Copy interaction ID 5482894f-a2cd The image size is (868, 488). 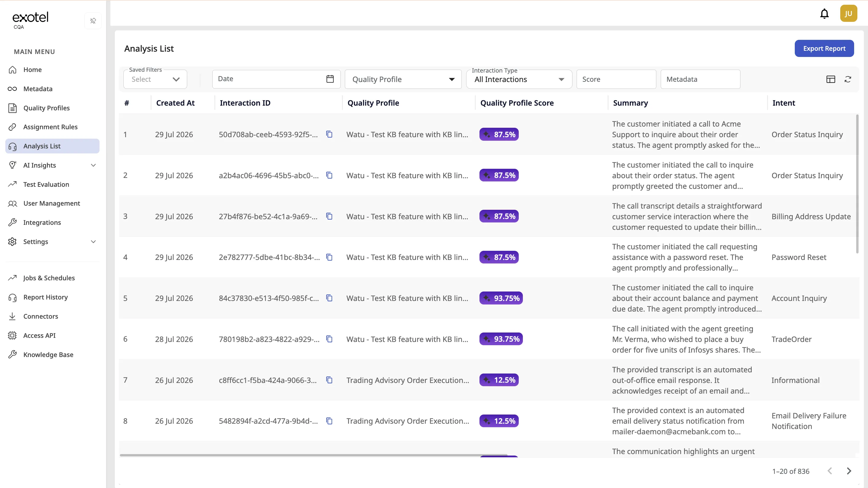[x=329, y=421]
